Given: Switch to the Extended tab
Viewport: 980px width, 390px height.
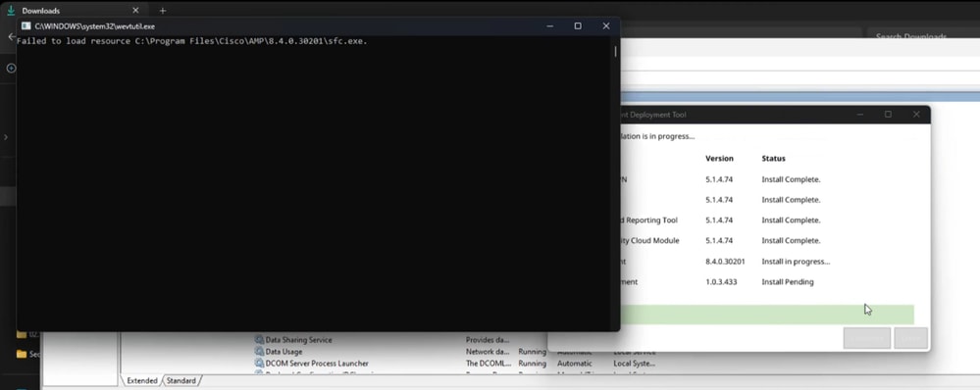Looking at the screenshot, I should point(142,380).
